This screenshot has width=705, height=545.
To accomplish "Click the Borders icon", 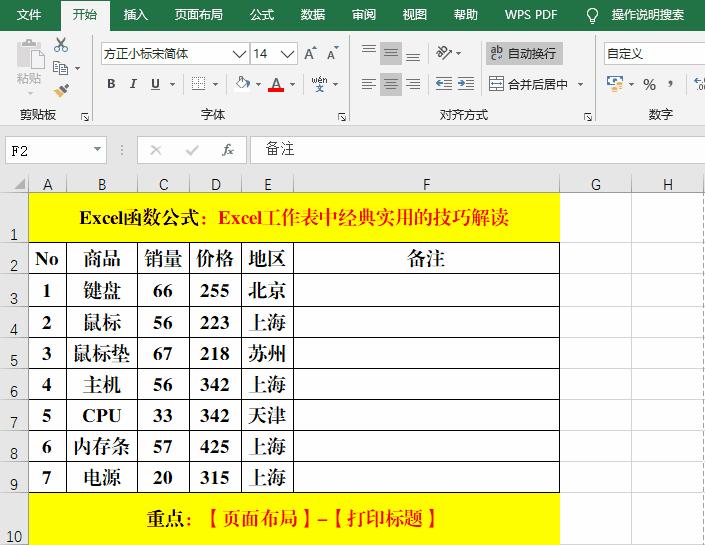I will click(x=198, y=84).
